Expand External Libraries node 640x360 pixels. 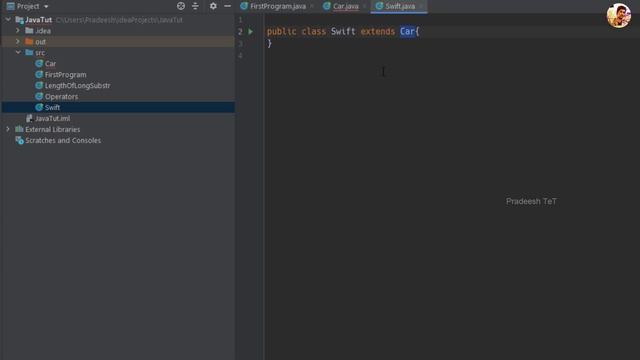tap(8, 129)
